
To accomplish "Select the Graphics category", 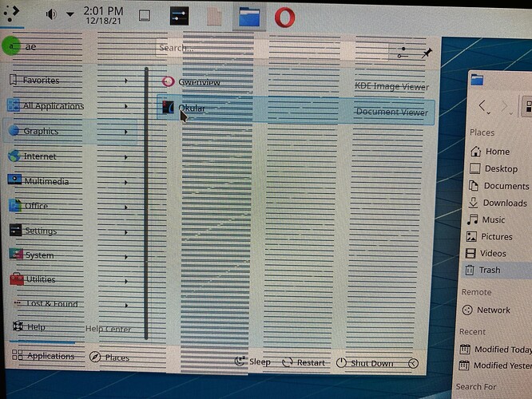I will click(x=69, y=131).
